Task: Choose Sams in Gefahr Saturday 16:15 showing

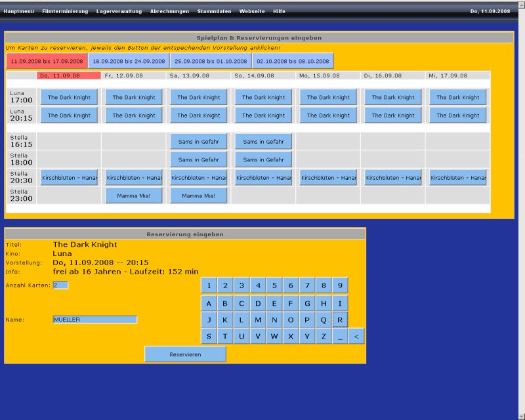Action: pos(198,141)
